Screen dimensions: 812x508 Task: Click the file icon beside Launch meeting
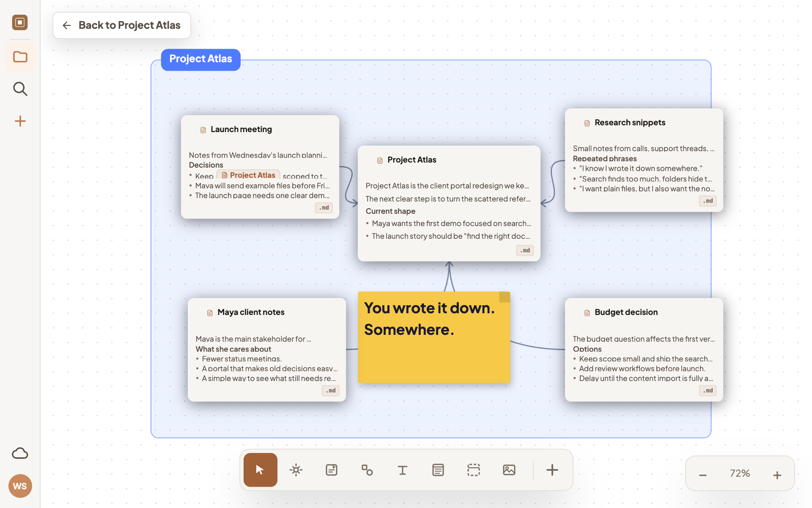click(203, 130)
